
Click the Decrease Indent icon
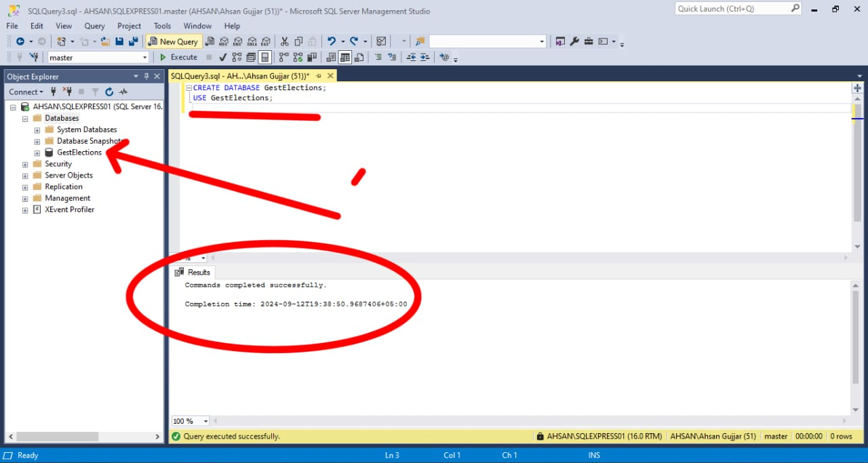[x=411, y=57]
